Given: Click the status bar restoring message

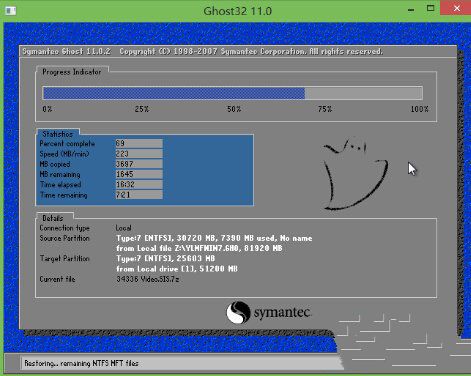Looking at the screenshot, I should [81, 363].
